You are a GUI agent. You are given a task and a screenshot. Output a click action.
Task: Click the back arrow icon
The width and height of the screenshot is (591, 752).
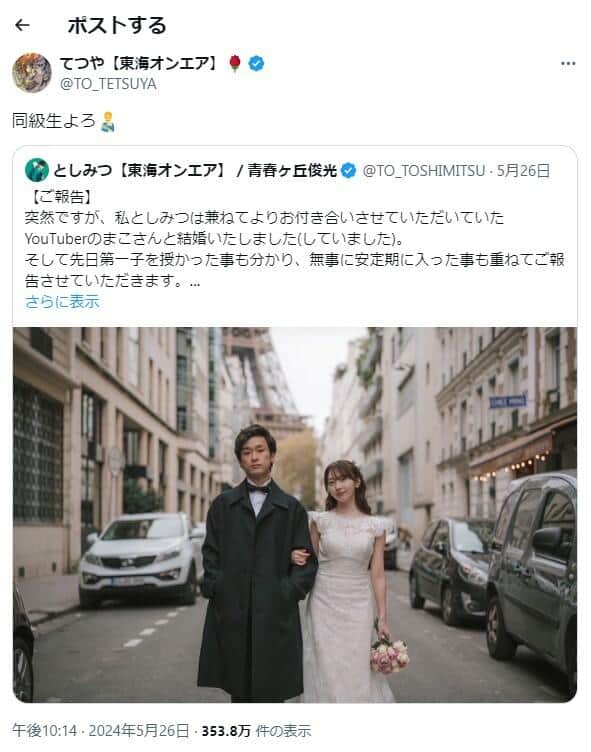click(22, 25)
